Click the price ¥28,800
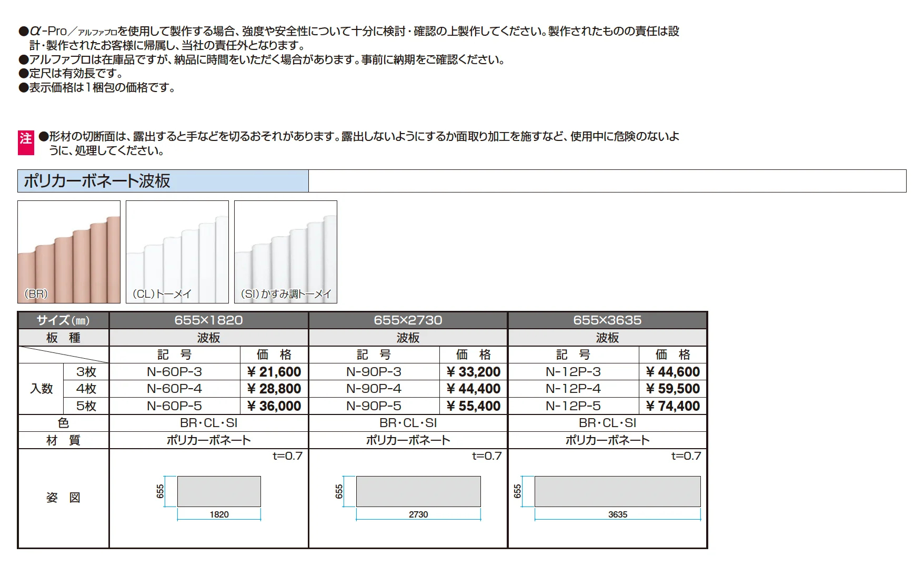The image size is (924, 567). 274,389
